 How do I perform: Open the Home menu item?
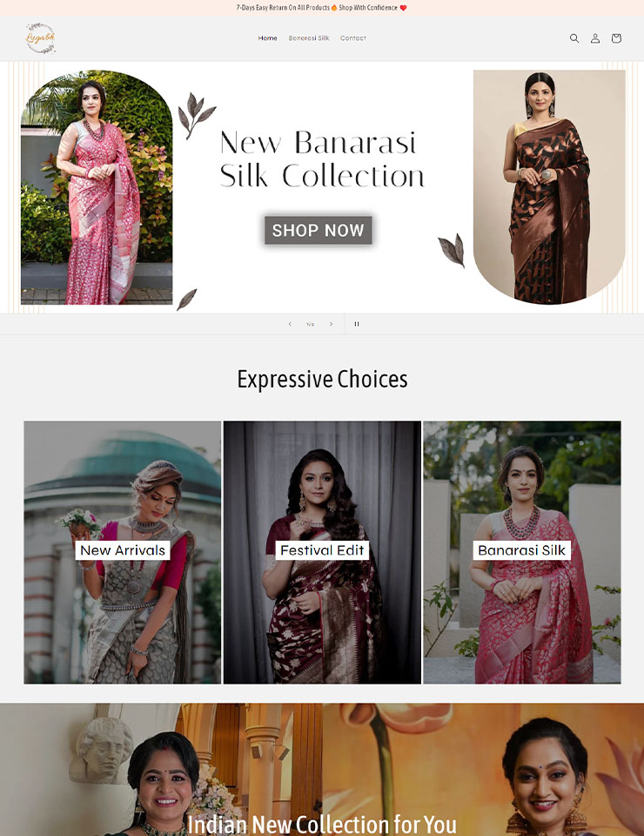267,38
